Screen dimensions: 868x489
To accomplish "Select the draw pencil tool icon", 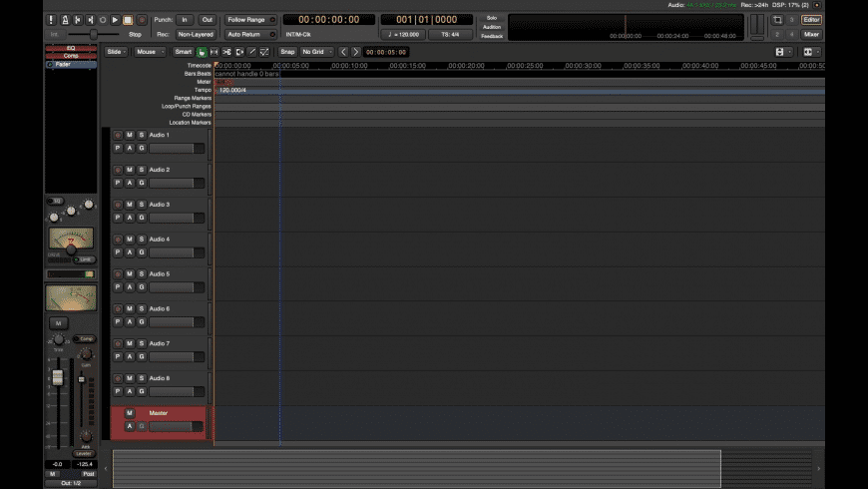I will tap(252, 52).
